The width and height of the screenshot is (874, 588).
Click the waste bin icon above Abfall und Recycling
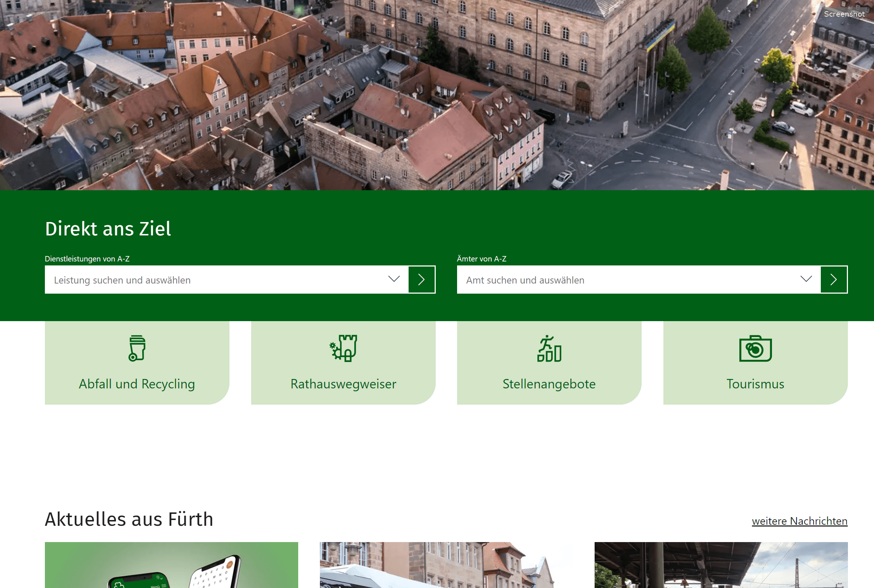tap(137, 348)
